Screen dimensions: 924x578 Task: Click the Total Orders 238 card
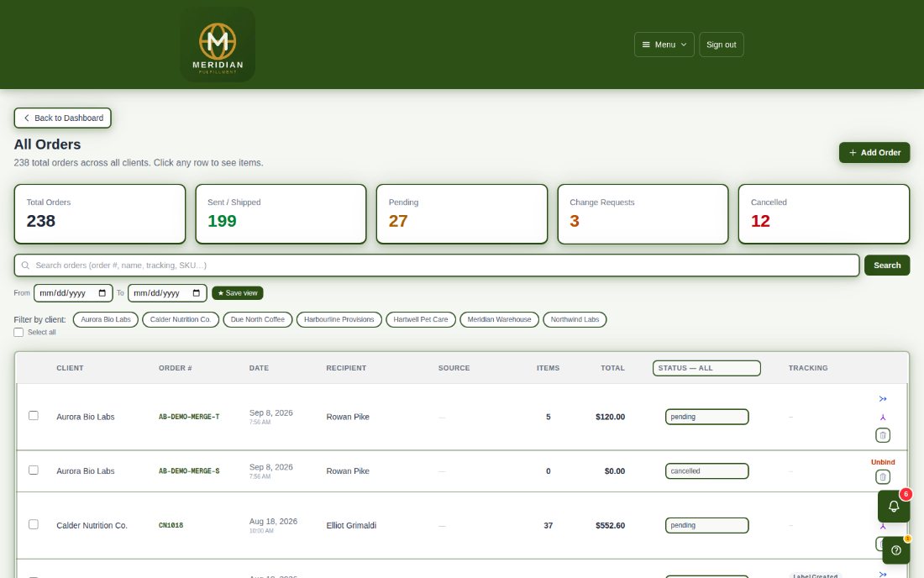coord(100,214)
